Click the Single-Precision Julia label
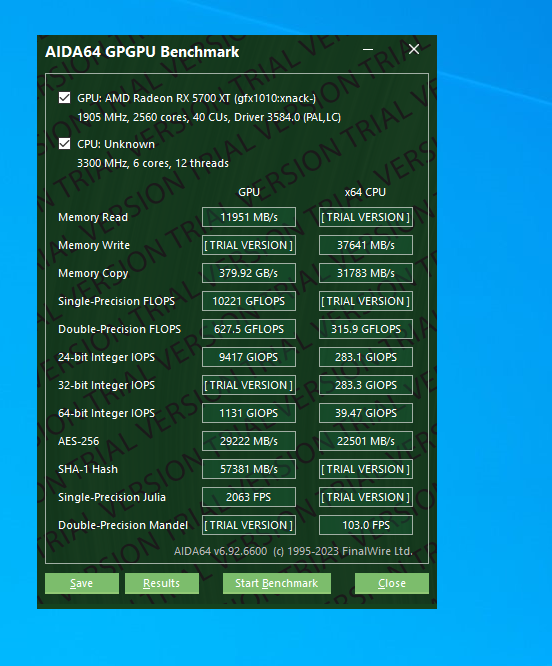Image resolution: width=552 pixels, height=666 pixels. (x=112, y=497)
